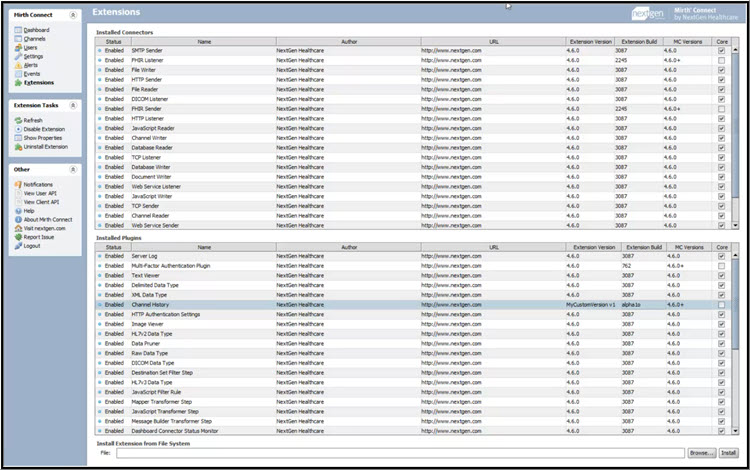
Task: Click the Browse... button
Action: [x=702, y=453]
